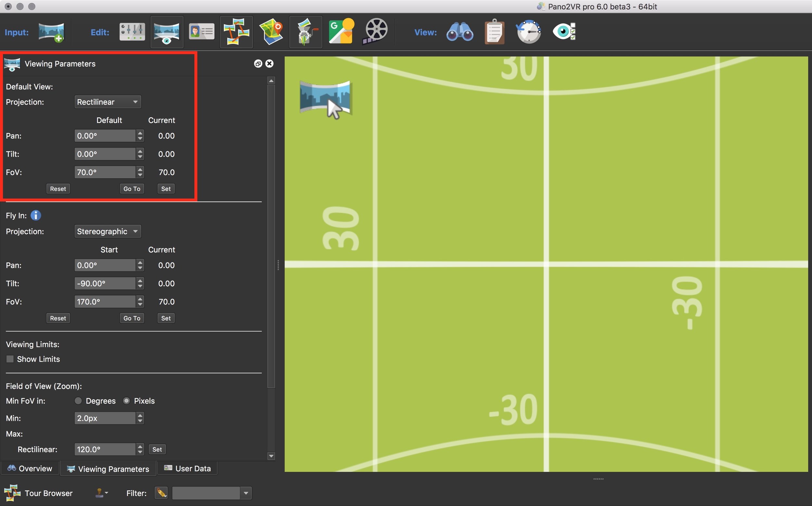Open the Default View Projection dropdown
The height and width of the screenshot is (506, 812).
coord(108,102)
